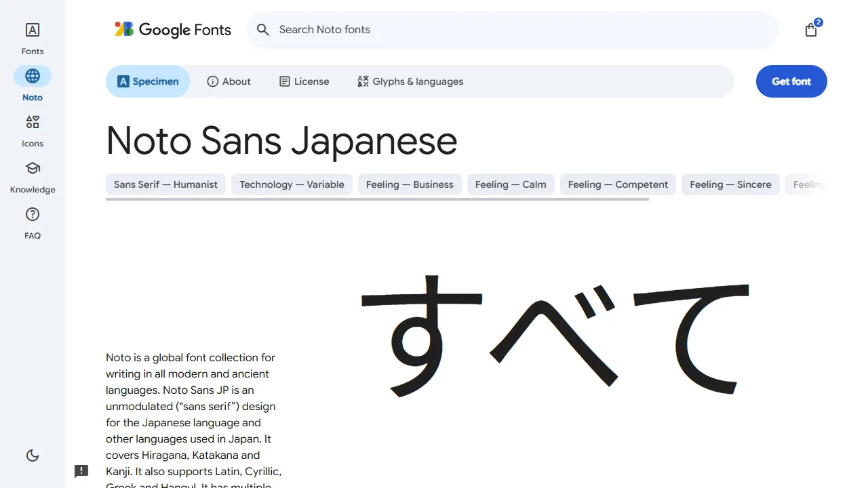
Task: Click the tags horizontal scrollbar
Action: [x=377, y=199]
